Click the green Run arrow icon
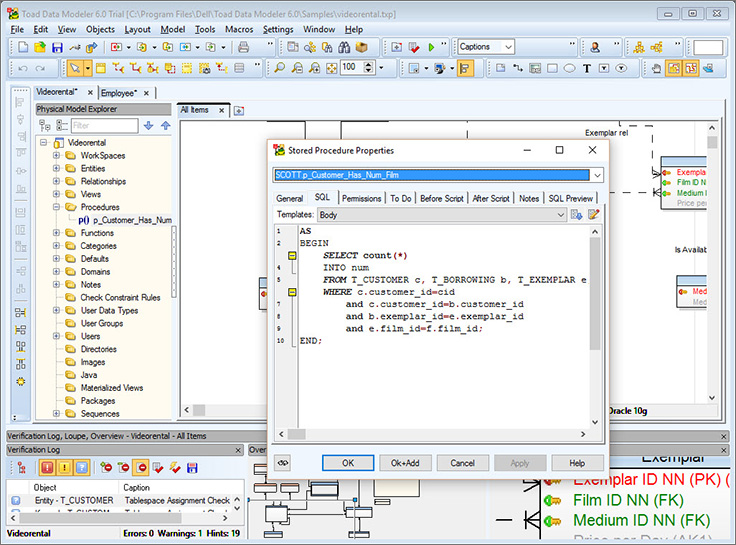 point(431,47)
